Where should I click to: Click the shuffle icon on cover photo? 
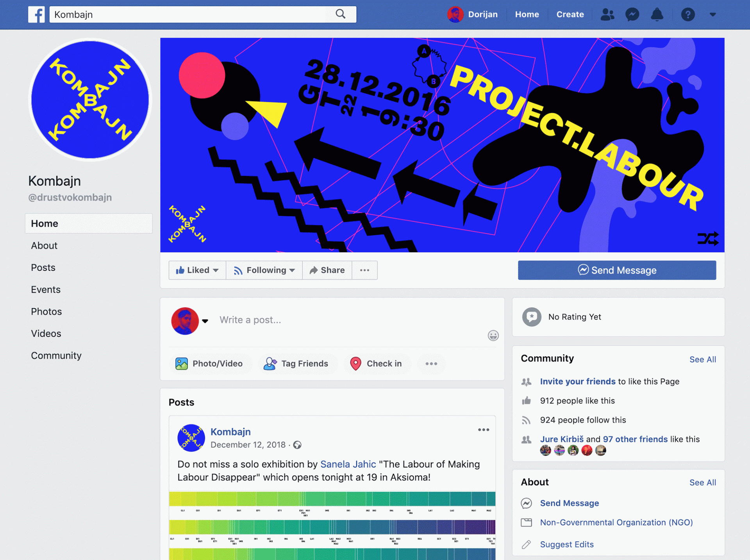(x=708, y=238)
